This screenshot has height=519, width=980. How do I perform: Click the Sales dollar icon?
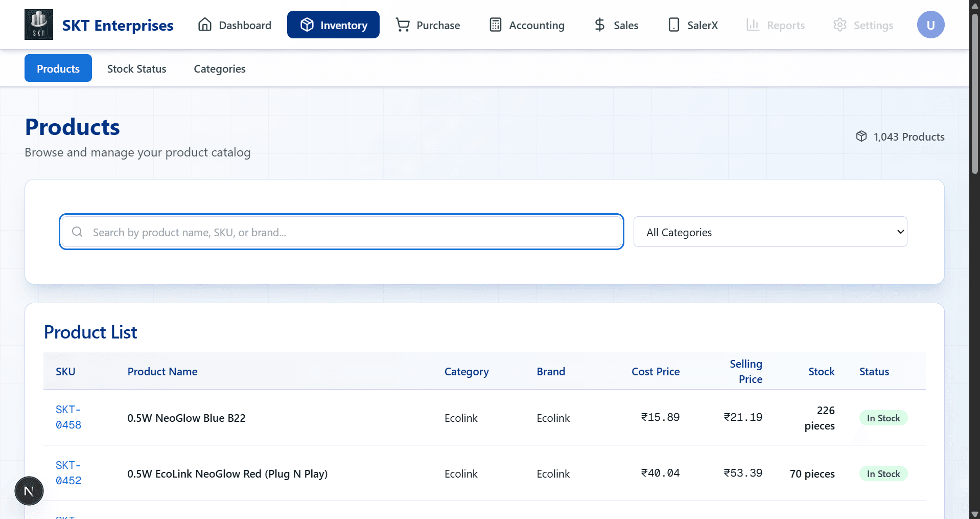coord(600,25)
